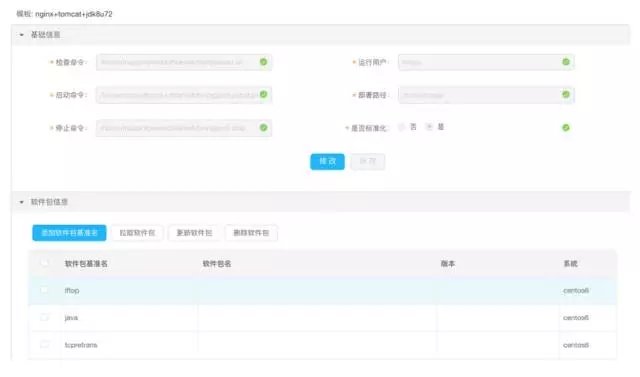Click green check icon beside 是否标准化 row

pos(566,128)
